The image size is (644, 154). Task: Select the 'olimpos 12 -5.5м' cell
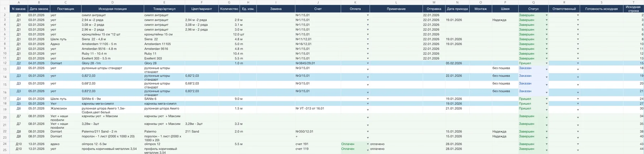tap(112, 144)
